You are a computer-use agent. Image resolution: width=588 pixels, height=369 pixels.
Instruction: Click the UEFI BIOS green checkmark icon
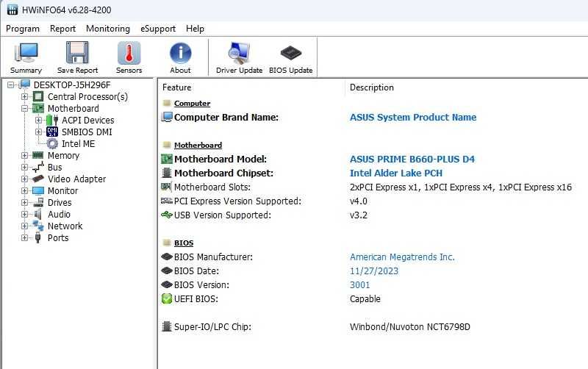(x=167, y=299)
